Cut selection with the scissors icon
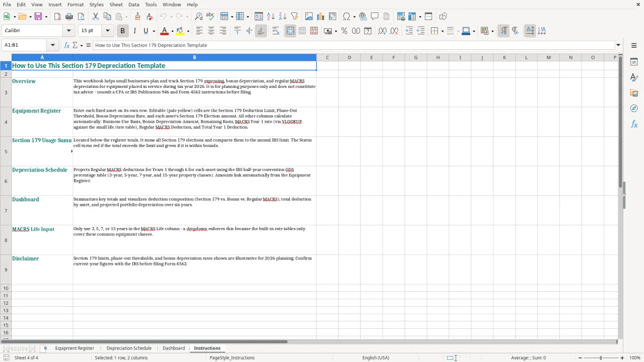 (96, 17)
